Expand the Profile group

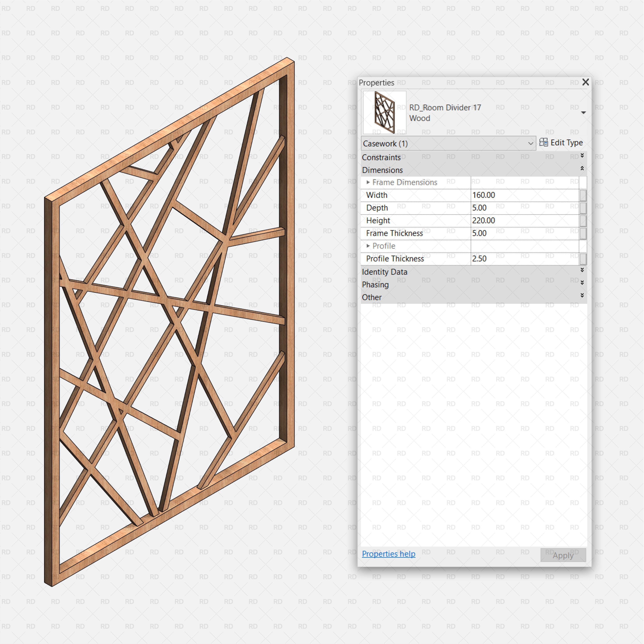368,246
